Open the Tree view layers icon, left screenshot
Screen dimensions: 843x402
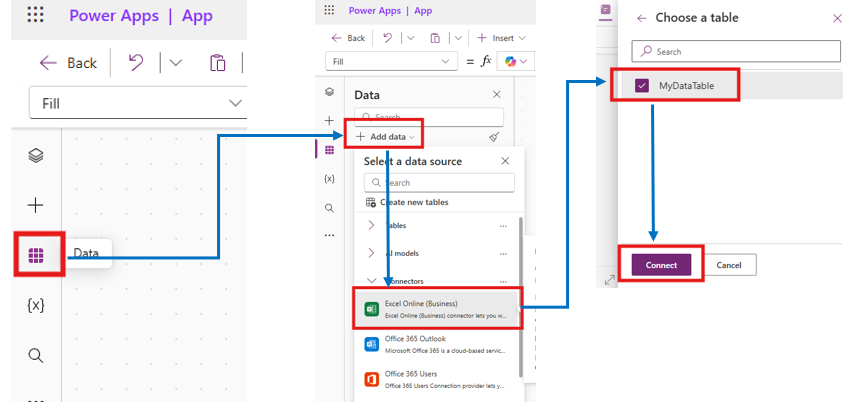(x=35, y=156)
